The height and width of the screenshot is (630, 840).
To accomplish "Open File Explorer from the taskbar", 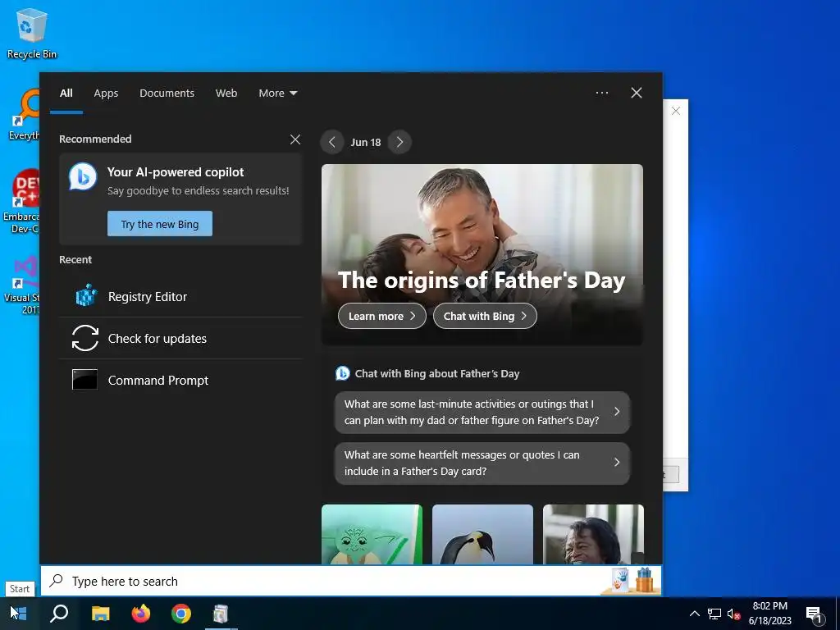I will 100,614.
